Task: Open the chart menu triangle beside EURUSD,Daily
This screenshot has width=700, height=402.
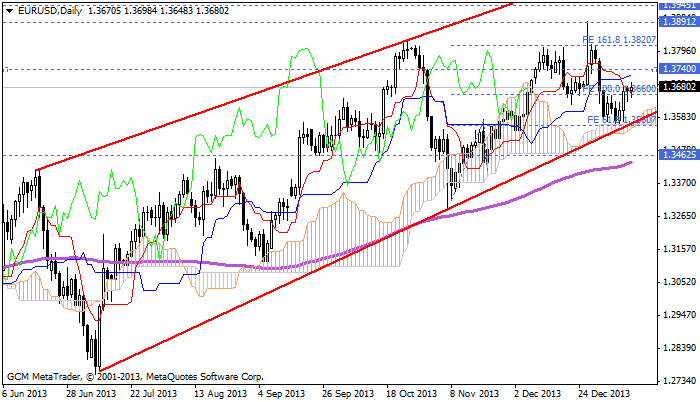Action: [x=9, y=11]
